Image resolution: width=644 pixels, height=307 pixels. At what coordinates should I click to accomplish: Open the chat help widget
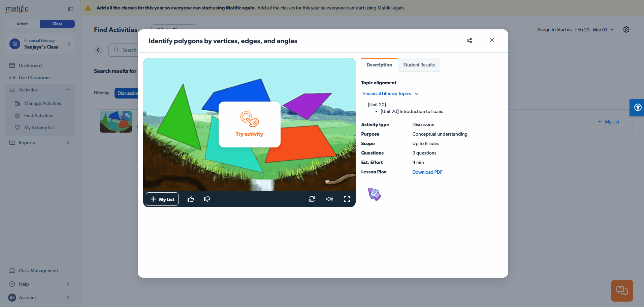pyautogui.click(x=622, y=290)
